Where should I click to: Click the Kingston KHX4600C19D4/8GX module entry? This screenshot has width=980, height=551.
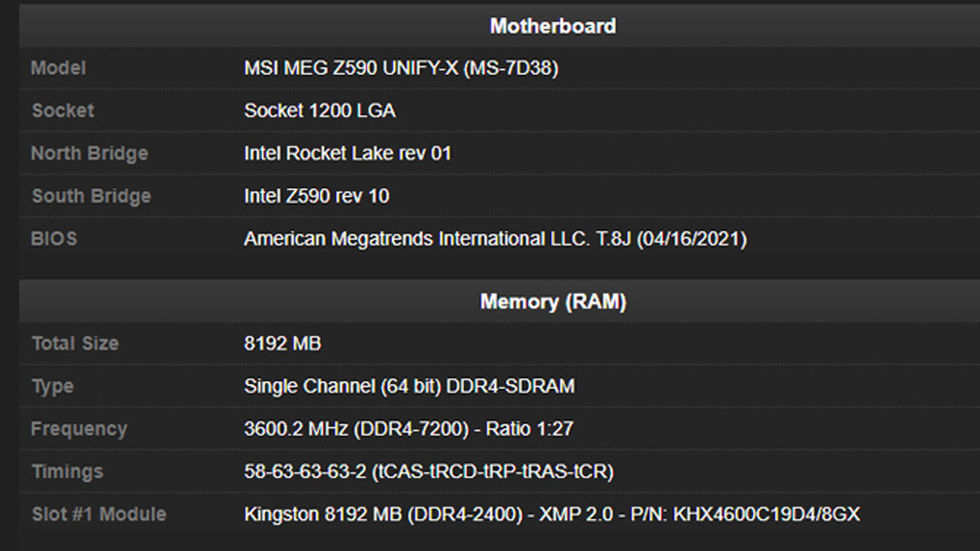click(551, 514)
